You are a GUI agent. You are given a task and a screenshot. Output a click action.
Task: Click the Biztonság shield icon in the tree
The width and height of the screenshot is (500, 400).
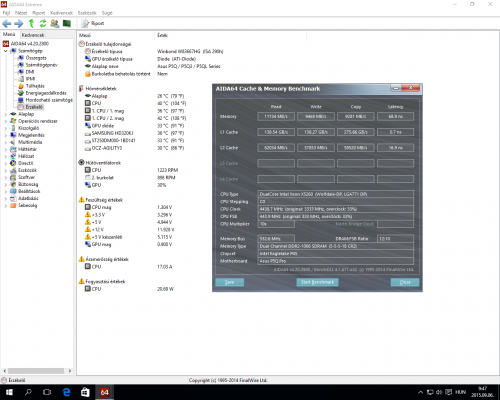(13, 184)
